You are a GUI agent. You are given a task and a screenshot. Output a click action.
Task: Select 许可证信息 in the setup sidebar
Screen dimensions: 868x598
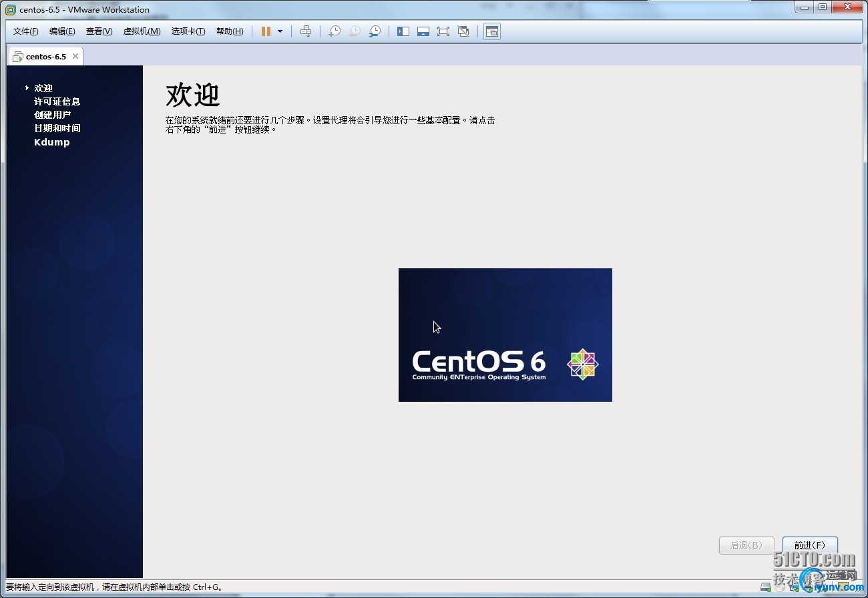coord(57,101)
